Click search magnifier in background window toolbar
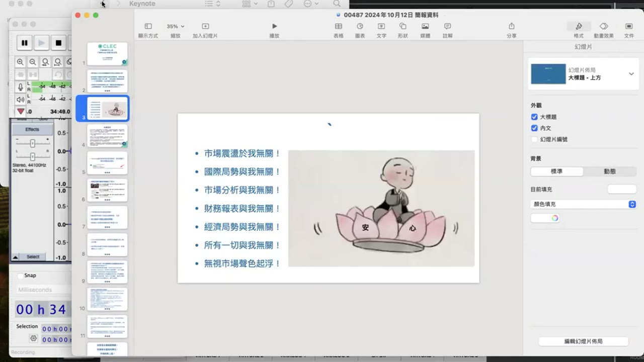This screenshot has width=644, height=362. click(337, 4)
